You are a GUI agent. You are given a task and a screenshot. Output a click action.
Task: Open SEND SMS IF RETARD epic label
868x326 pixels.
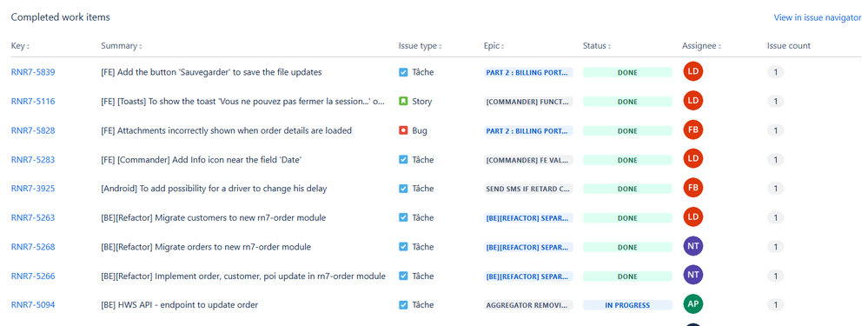pyautogui.click(x=528, y=190)
